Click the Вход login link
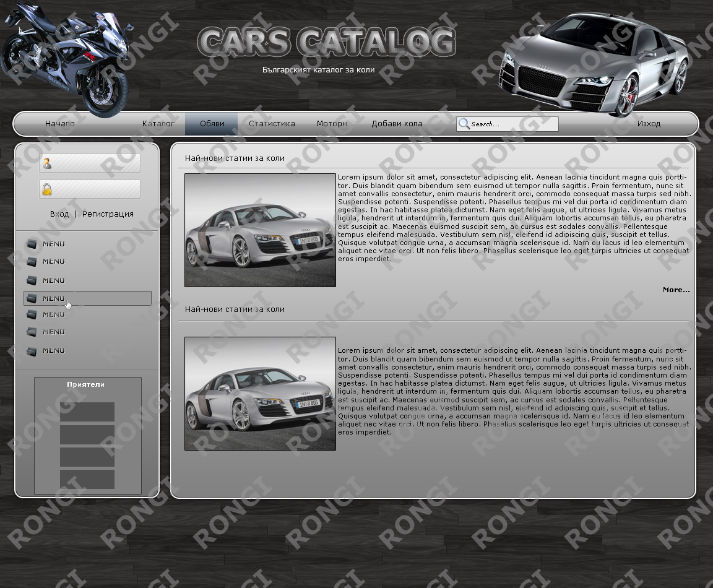713x588 pixels. tap(59, 214)
